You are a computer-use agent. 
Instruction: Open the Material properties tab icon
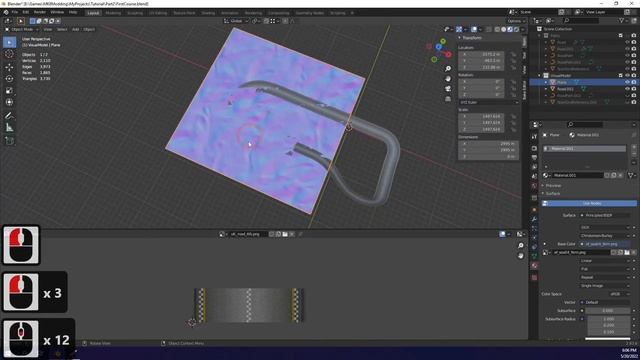(534, 266)
